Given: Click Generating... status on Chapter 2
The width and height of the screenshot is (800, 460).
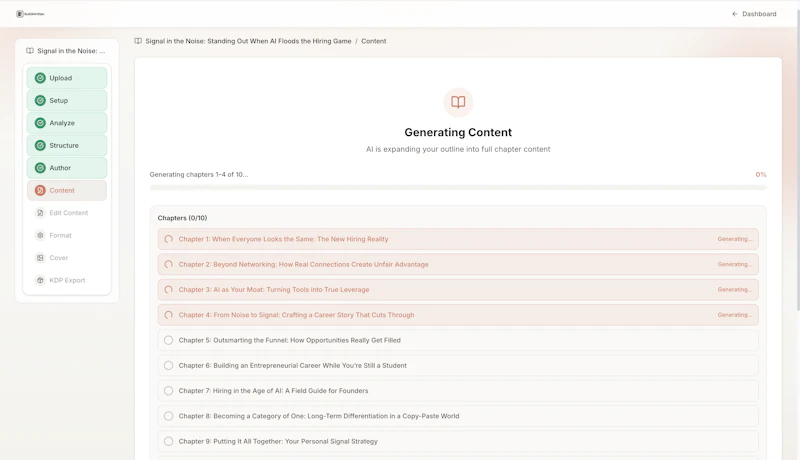Looking at the screenshot, I should pyautogui.click(x=735, y=264).
